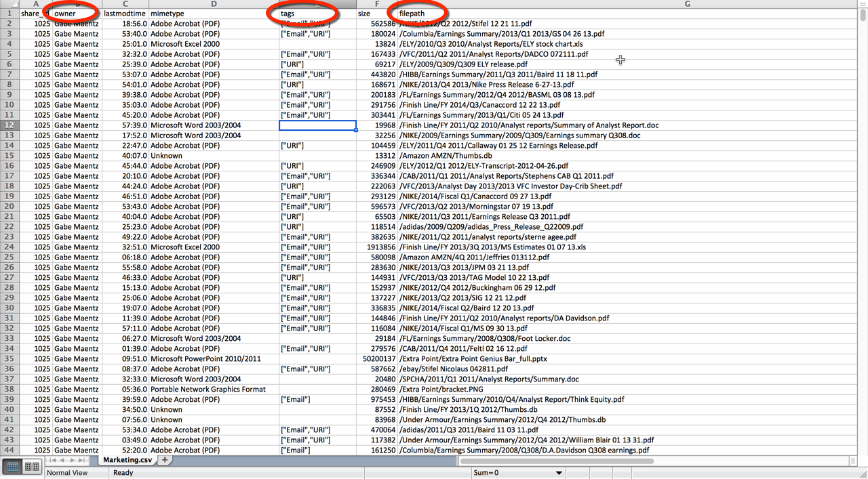The width and height of the screenshot is (868, 479).
Task: Click lastmodtime cell '18:56.0'
Action: (x=125, y=24)
